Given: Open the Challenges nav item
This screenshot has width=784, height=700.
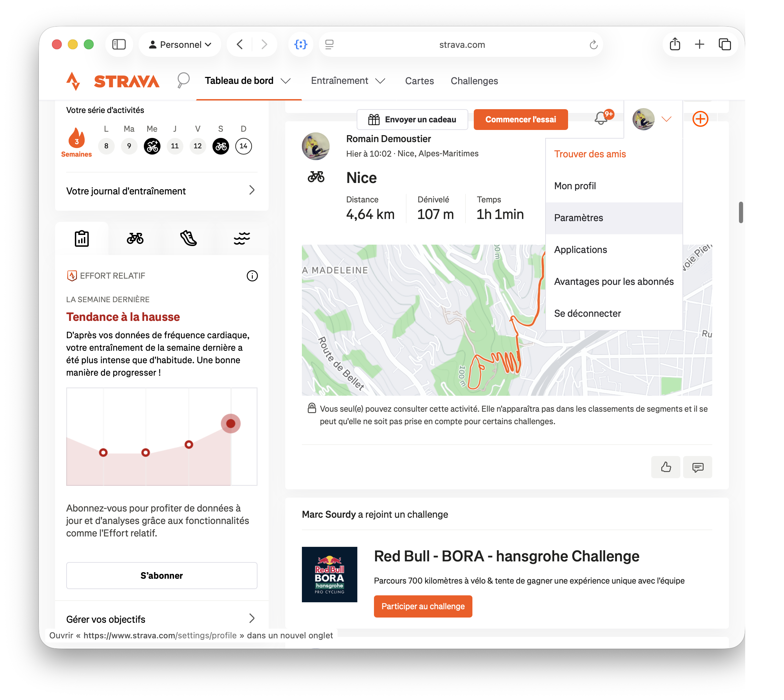Looking at the screenshot, I should point(474,81).
